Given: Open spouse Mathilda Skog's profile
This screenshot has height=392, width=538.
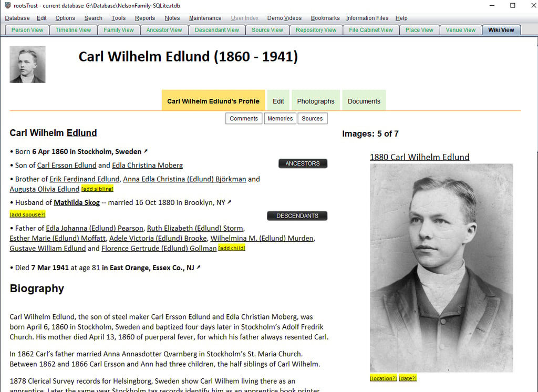Looking at the screenshot, I should tap(77, 202).
